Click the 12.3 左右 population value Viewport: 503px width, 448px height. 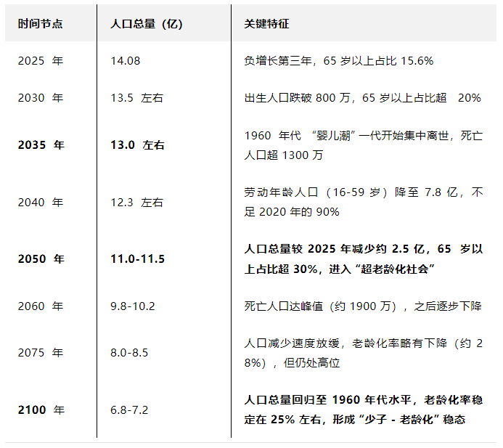136,202
